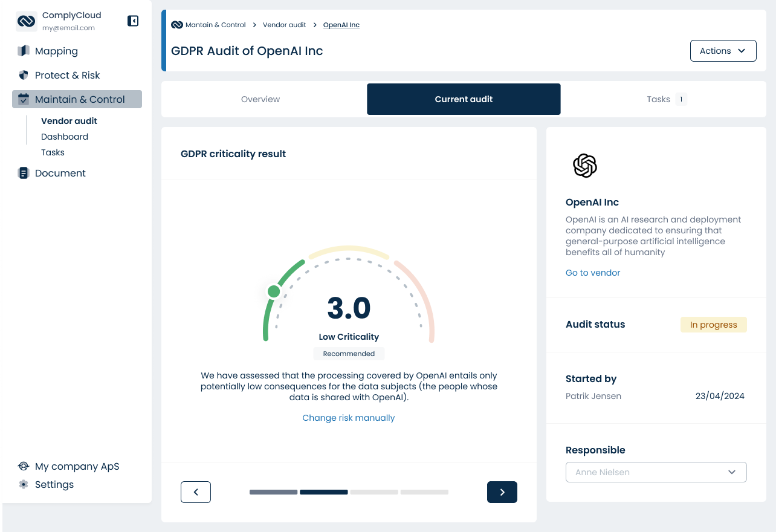Click the Settings gear icon
The width and height of the screenshot is (776, 532).
[24, 484]
